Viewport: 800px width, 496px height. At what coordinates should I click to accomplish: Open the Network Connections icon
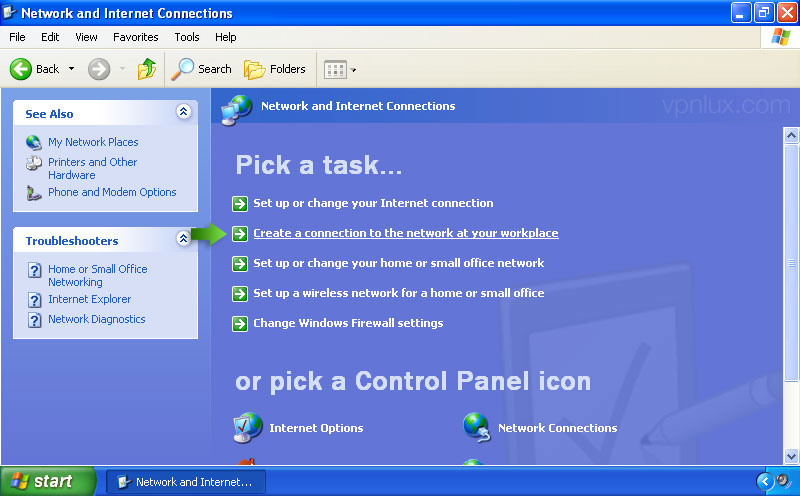[x=477, y=428]
